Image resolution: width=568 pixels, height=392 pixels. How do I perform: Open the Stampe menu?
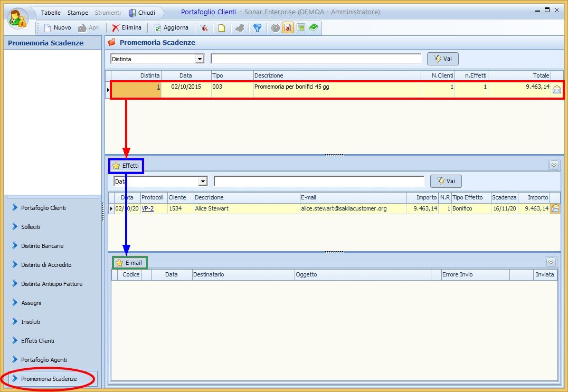(78, 13)
